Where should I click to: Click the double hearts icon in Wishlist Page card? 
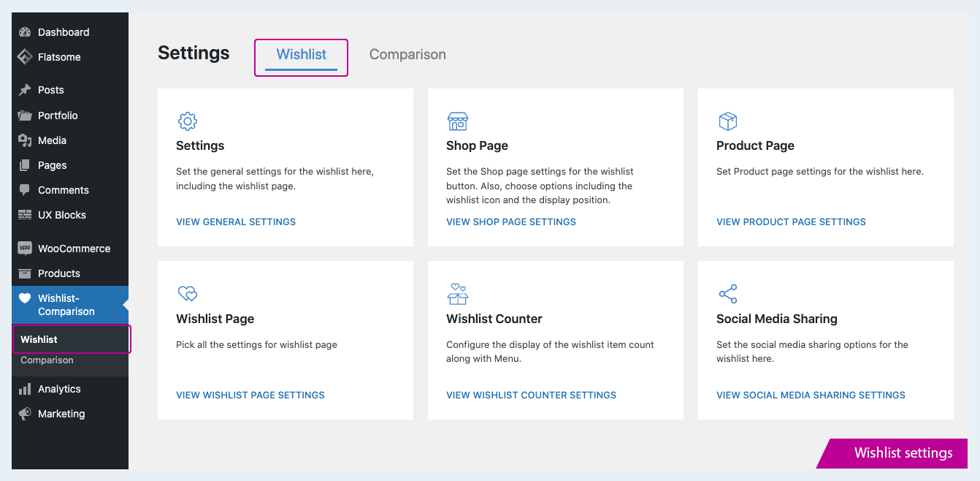tap(188, 294)
